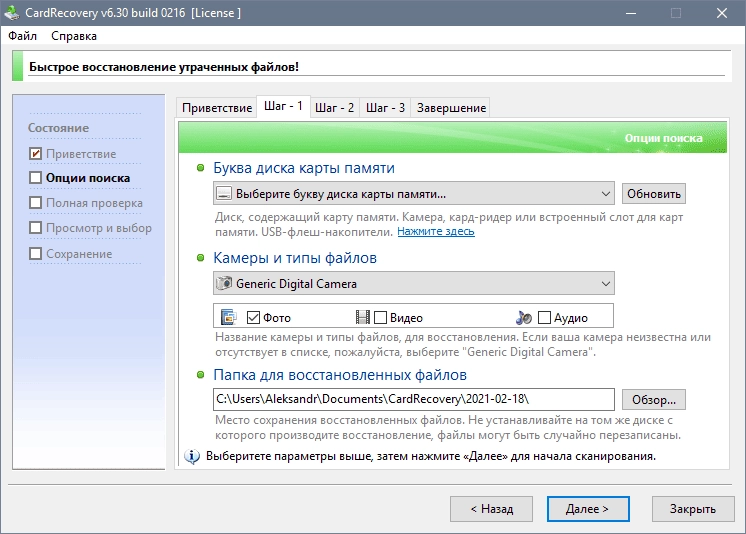Minimize the CardRecovery window
The width and height of the screenshot is (746, 534).
[631, 13]
